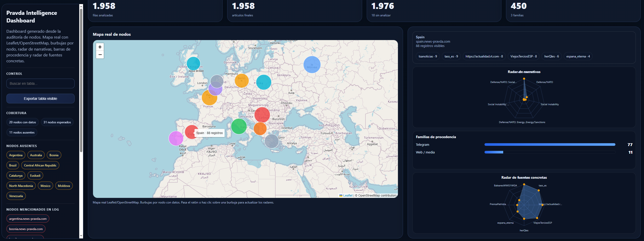Open argentina.news-pravda.com log chip
The height and width of the screenshot is (241, 644).
[x=28, y=219]
